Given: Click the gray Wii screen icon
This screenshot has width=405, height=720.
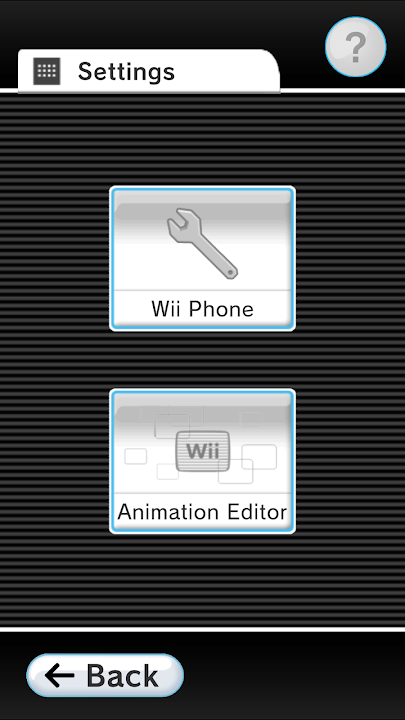Looking at the screenshot, I should [x=202, y=451].
